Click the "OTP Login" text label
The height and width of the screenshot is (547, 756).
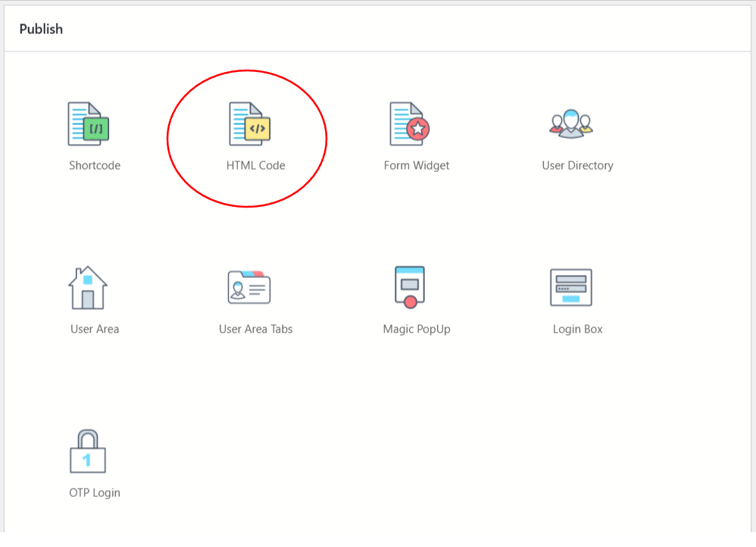(x=95, y=492)
